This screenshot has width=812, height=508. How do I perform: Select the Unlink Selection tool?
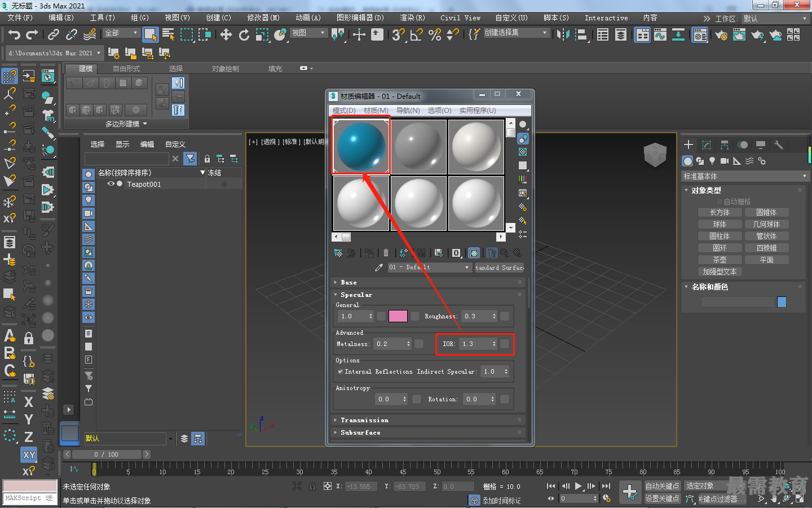coord(72,35)
